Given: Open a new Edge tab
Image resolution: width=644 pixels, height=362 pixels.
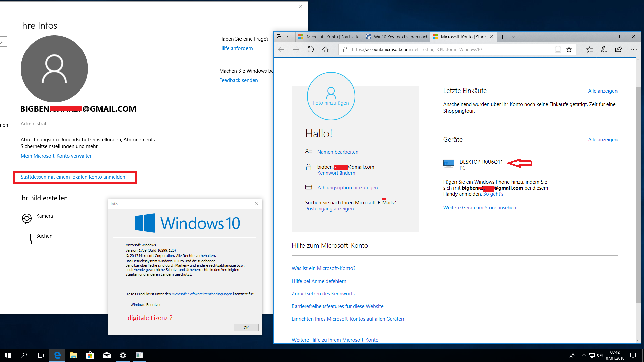Looking at the screenshot, I should point(502,37).
